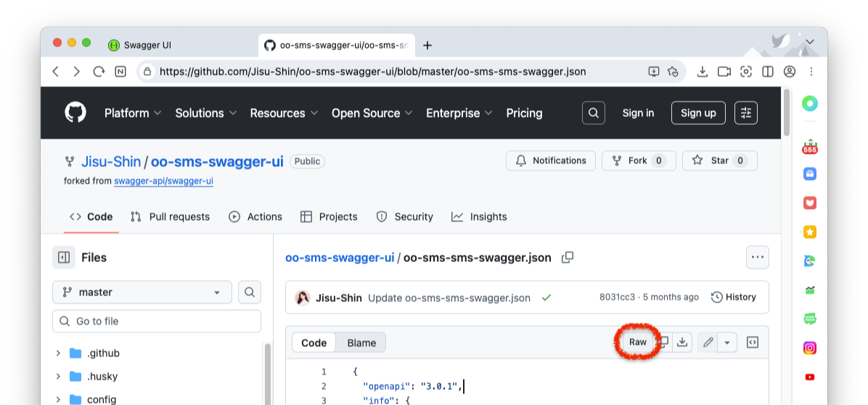The width and height of the screenshot is (868, 405).
Task: Open the file's three-dot more options
Action: [x=757, y=257]
